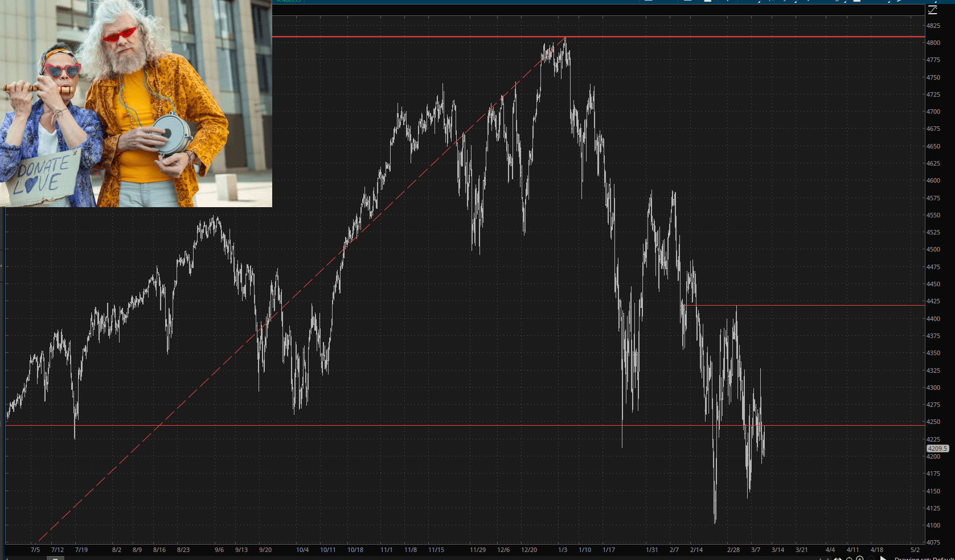Click the 1/3 date on time axis

[563, 550]
